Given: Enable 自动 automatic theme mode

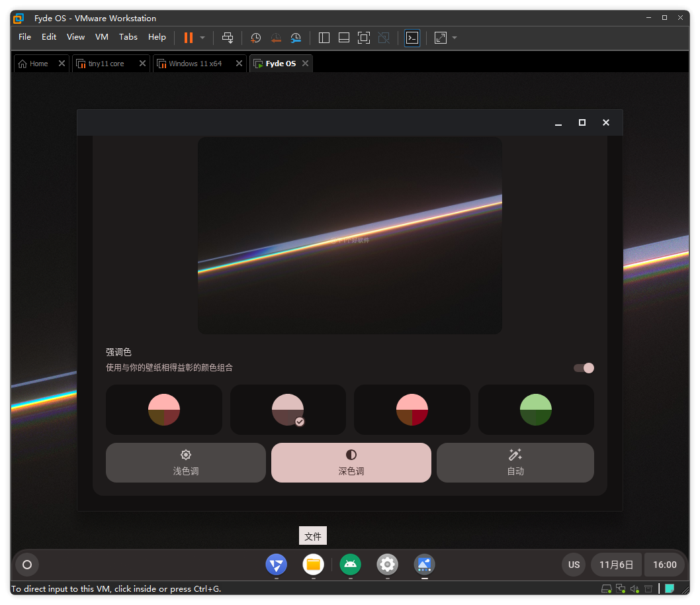Looking at the screenshot, I should coord(515,463).
